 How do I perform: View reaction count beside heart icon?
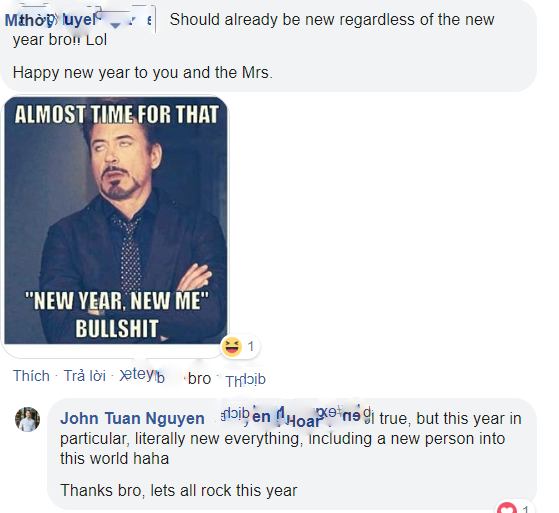point(525,509)
